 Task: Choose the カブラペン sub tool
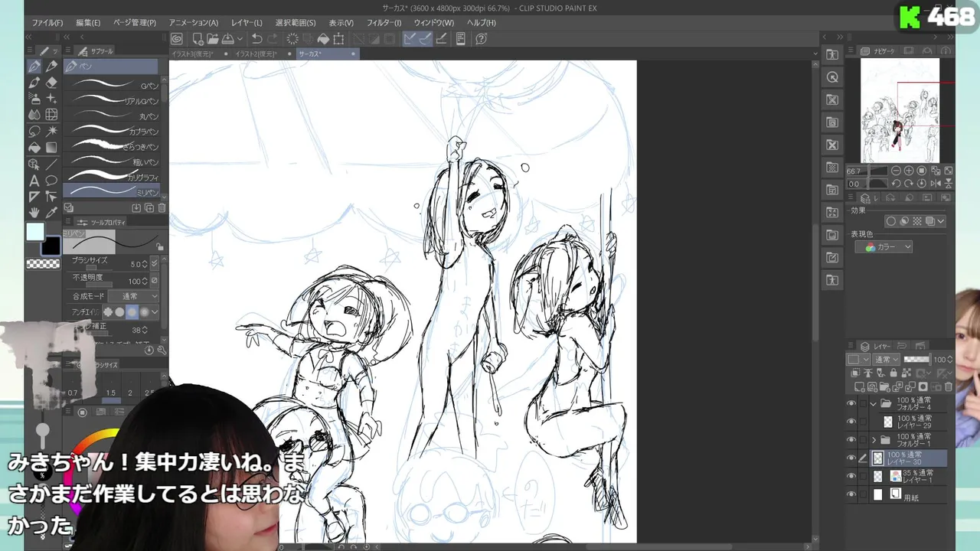point(113,131)
